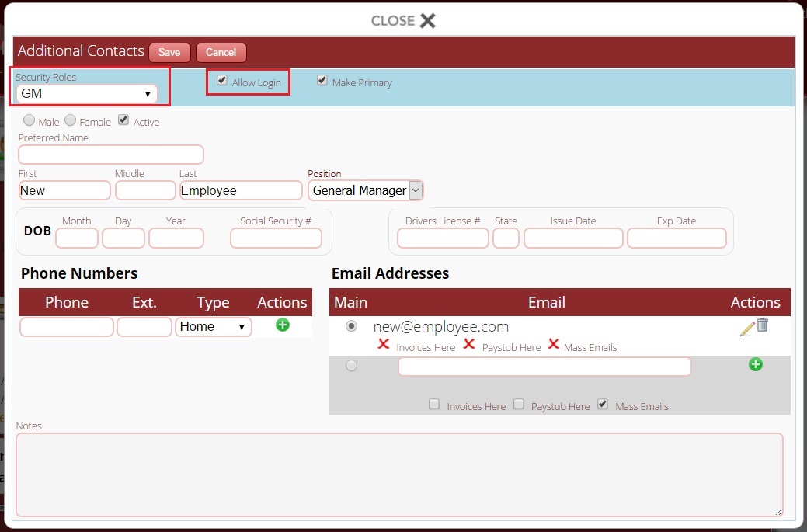Image resolution: width=807 pixels, height=532 pixels.
Task: Click red X beside Mass Emails
Action: point(553,344)
